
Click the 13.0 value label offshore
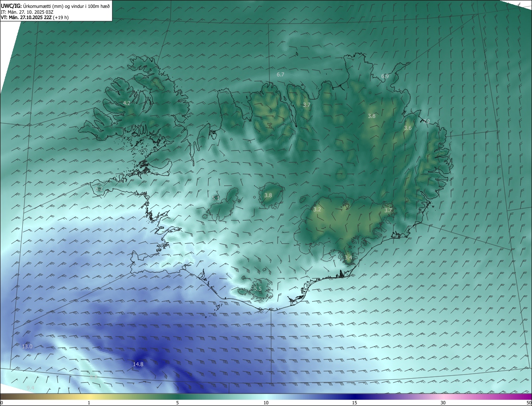[x=27, y=346]
